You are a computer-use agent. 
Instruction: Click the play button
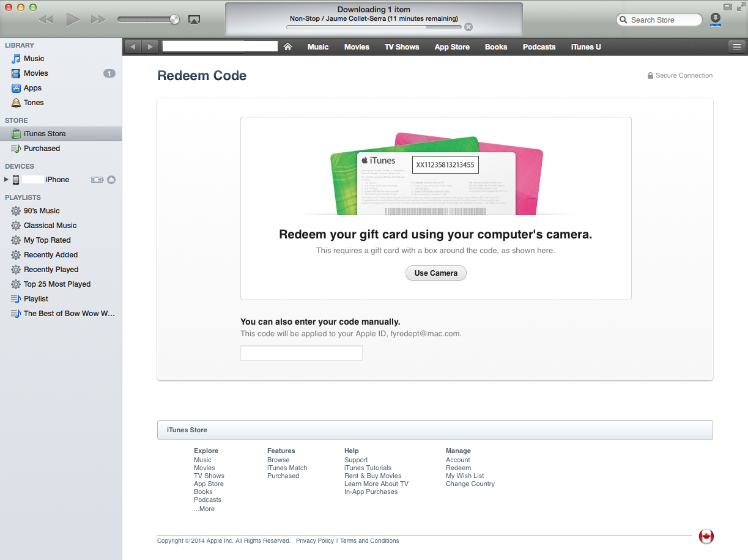coord(73,20)
